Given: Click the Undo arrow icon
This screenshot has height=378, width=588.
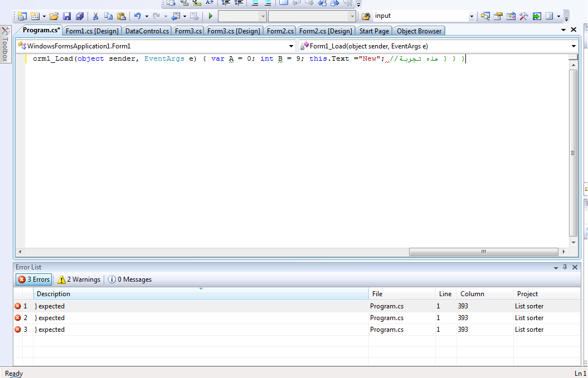Looking at the screenshot, I should (137, 16).
